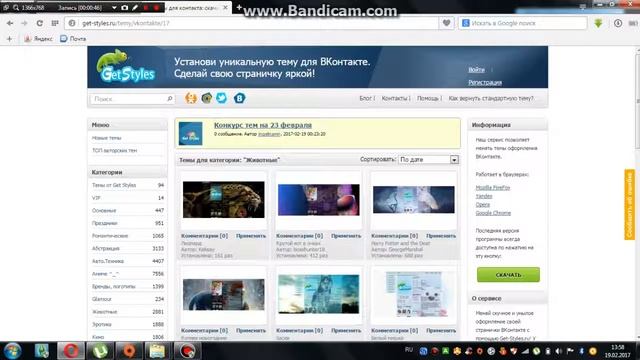The image size is (640, 360).
Task: Open comments of the leopard theme
Action: pyautogui.click(x=204, y=236)
